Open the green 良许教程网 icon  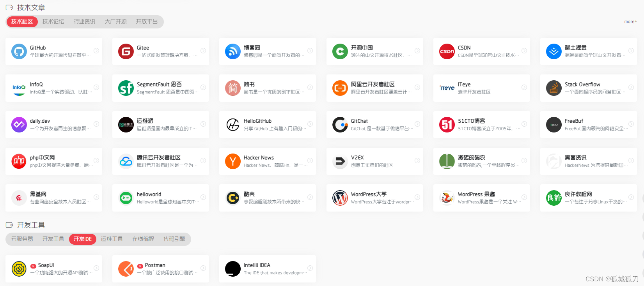click(x=554, y=198)
